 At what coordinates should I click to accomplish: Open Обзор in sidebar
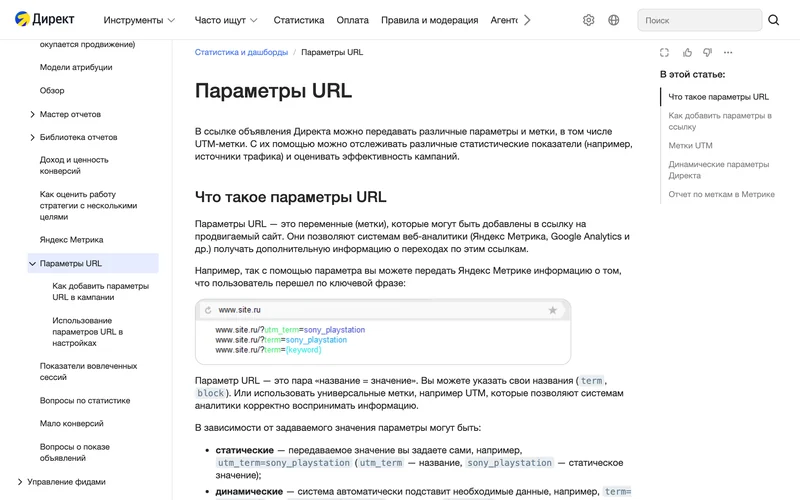click(x=52, y=90)
